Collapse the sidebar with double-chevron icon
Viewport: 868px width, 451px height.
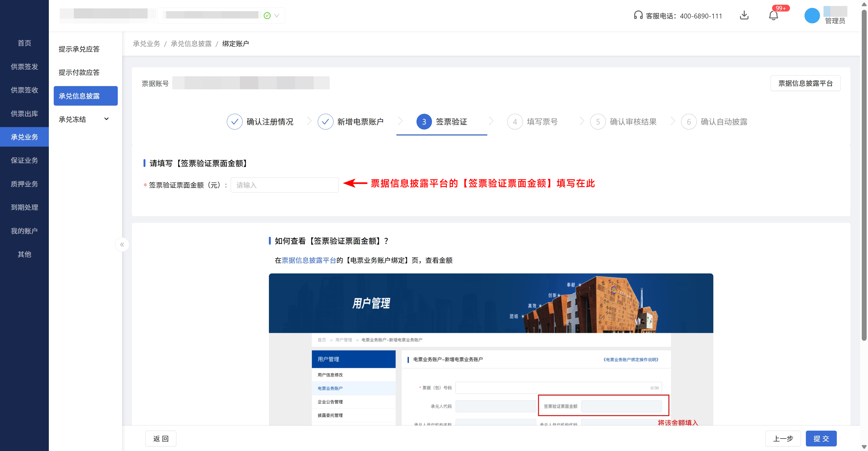(x=122, y=244)
